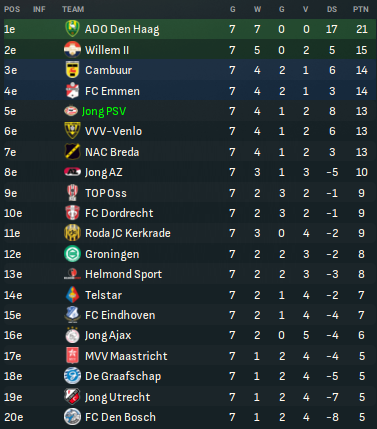Sort by the TEAM column header
377x429 pixels.
click(x=73, y=9)
